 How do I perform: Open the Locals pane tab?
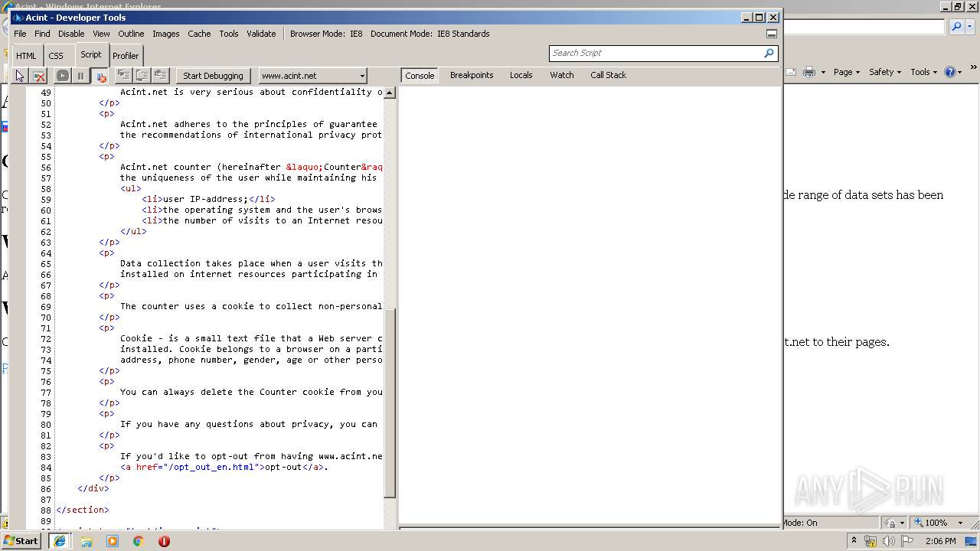pos(521,75)
